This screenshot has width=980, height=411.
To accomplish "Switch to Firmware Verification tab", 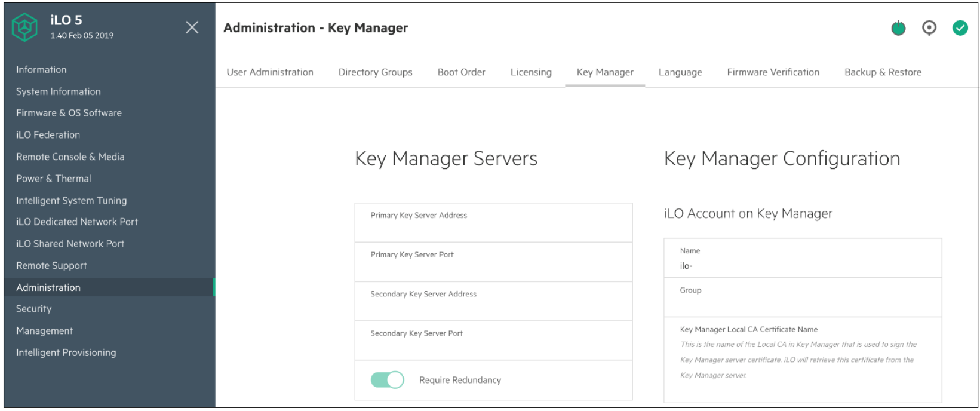I will 773,72.
